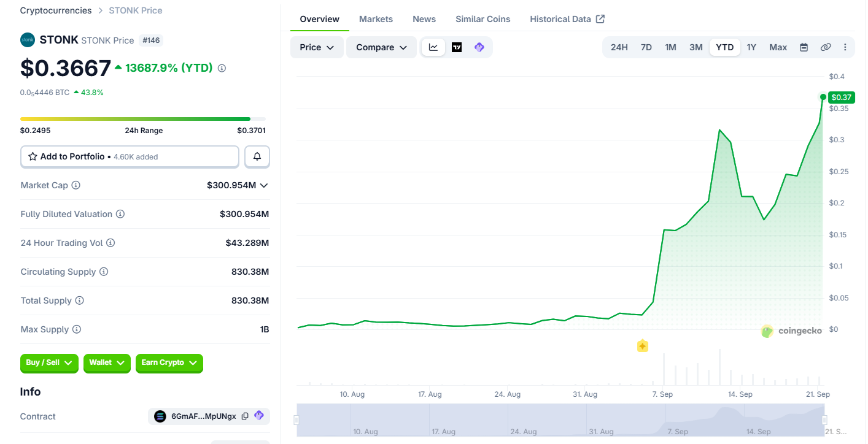Screen dimensions: 868x444
Task: Click the 24h Range progress bar
Action: (143, 119)
